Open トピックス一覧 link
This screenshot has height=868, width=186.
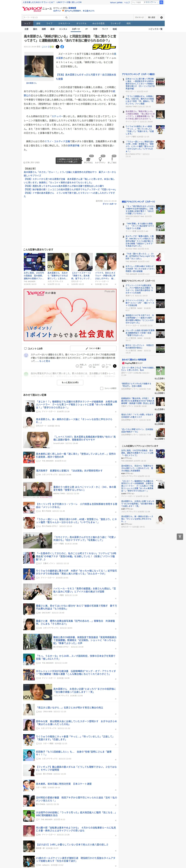pyautogui.click(x=155, y=29)
